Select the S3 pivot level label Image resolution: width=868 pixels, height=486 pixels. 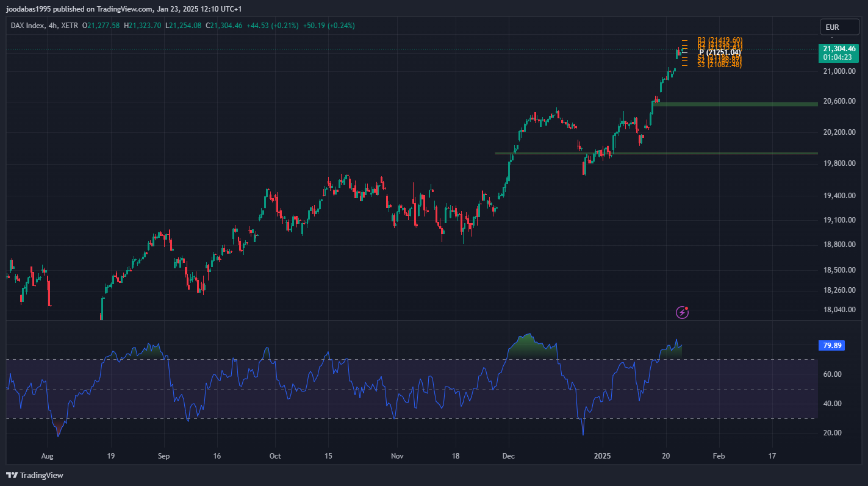pyautogui.click(x=719, y=65)
